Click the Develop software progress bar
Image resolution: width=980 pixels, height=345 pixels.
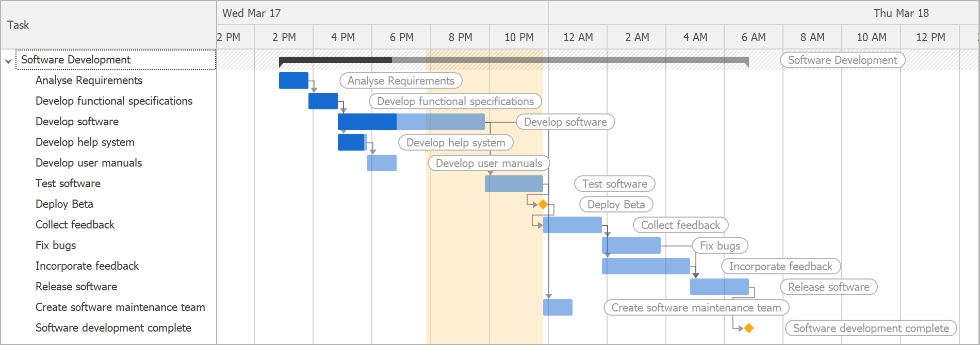(x=367, y=122)
